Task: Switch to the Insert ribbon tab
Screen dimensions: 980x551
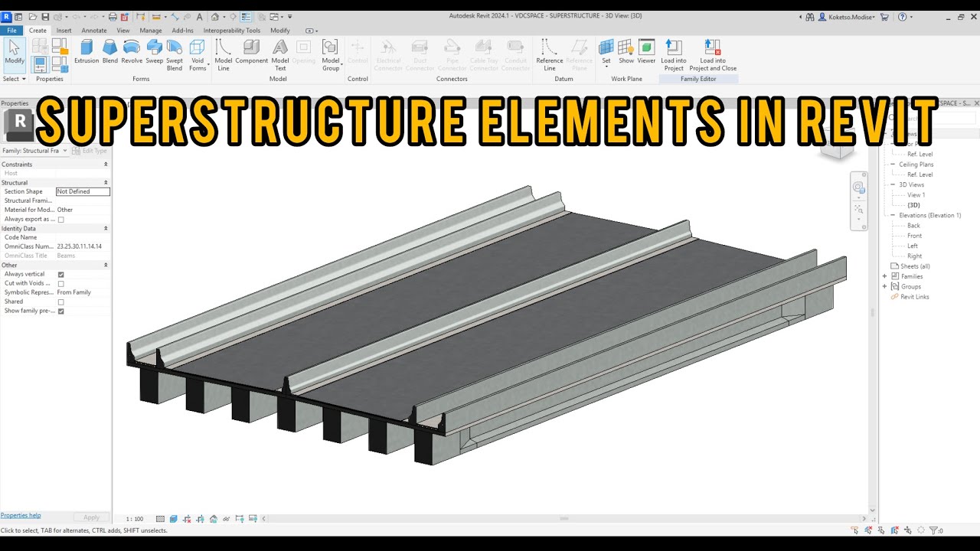Action: [64, 31]
